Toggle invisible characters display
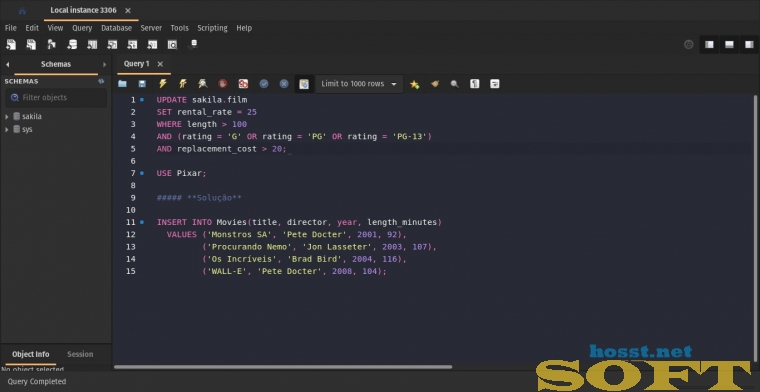Image resolution: width=760 pixels, height=392 pixels. 475,84
